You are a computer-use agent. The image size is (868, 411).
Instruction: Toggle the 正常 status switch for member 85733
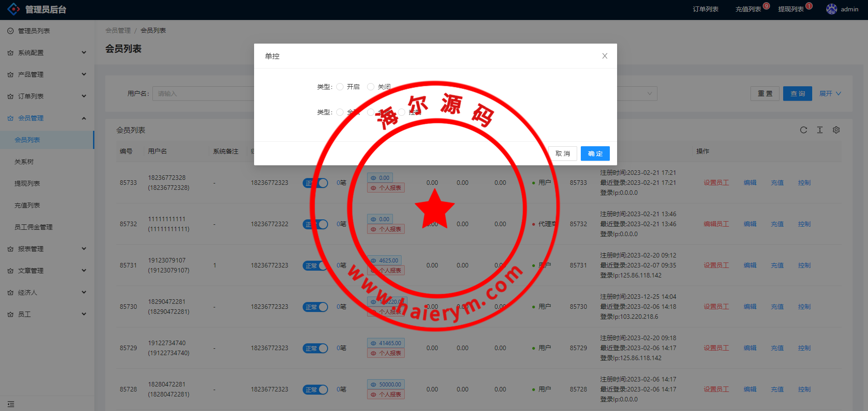[x=315, y=183]
